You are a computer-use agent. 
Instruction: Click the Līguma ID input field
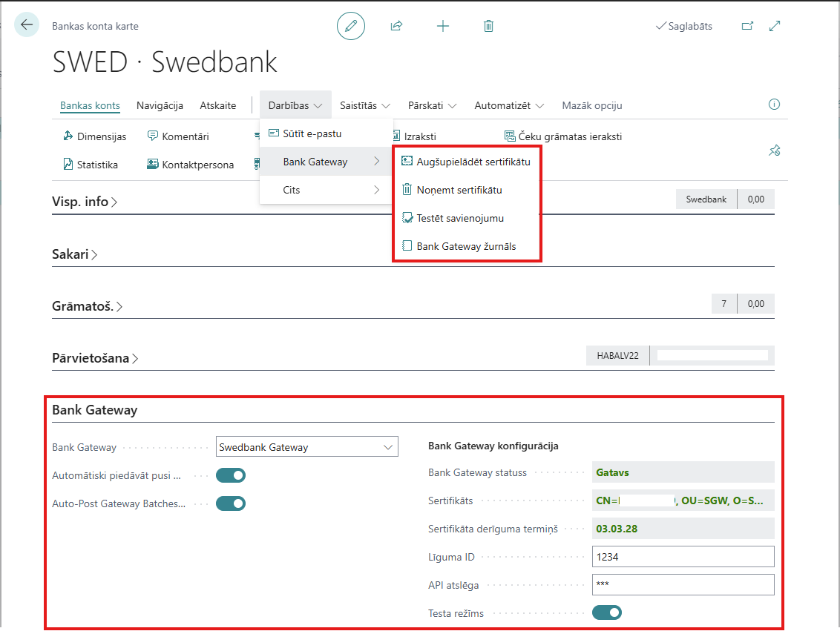pos(683,557)
